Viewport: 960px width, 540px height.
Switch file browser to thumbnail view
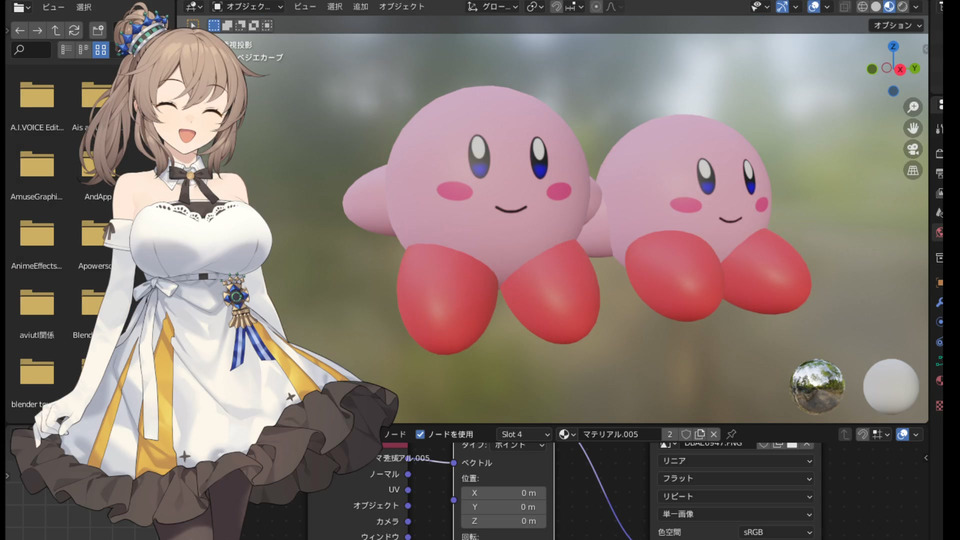(101, 50)
